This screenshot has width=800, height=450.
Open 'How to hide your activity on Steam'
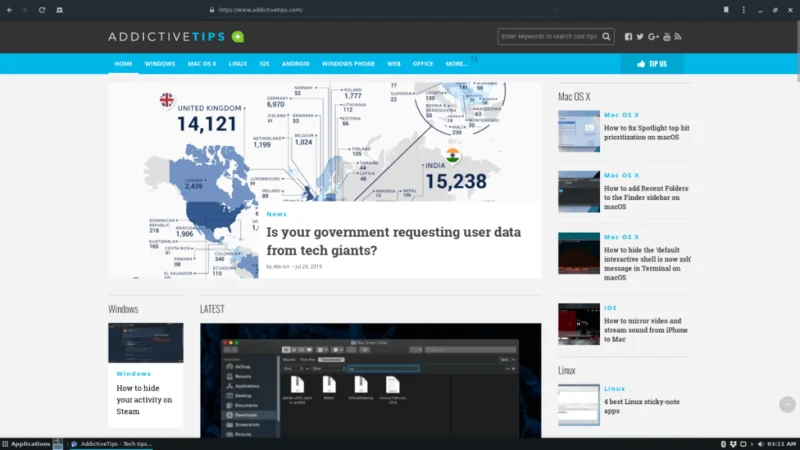[144, 399]
